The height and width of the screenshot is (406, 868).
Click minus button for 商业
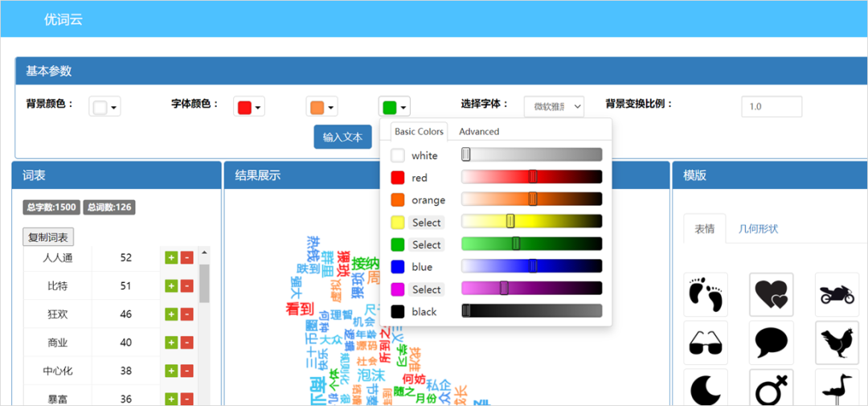point(187,342)
